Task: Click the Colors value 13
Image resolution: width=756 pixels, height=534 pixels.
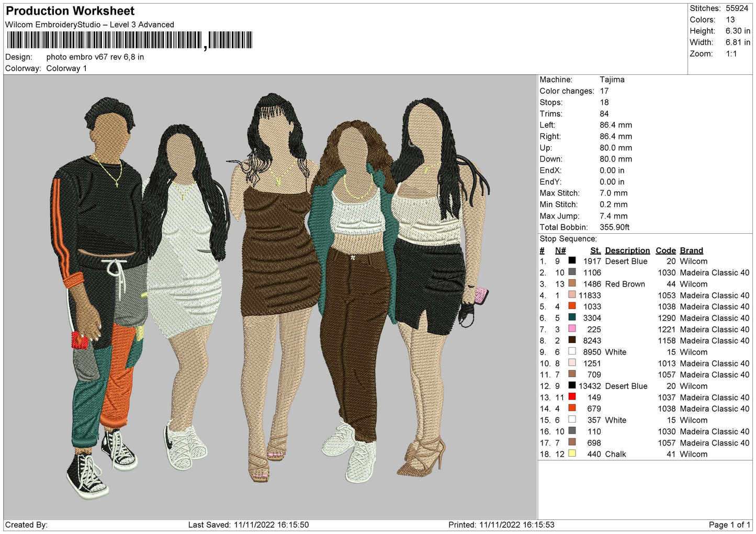Action: point(730,20)
